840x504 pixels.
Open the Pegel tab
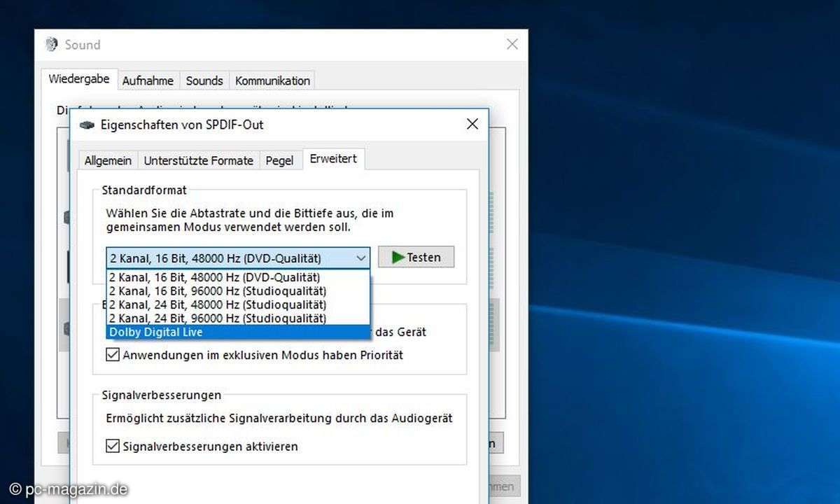coord(279,160)
